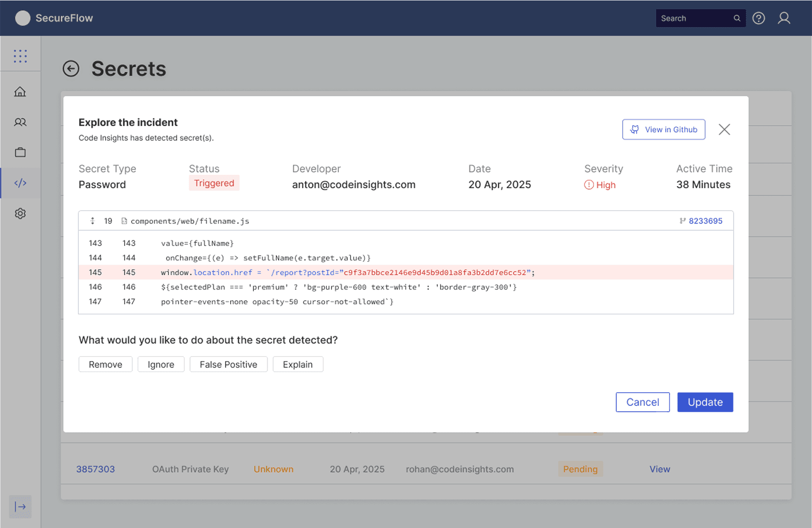
Task: Open the apps grid icon in sidebar
Action: tap(21, 56)
